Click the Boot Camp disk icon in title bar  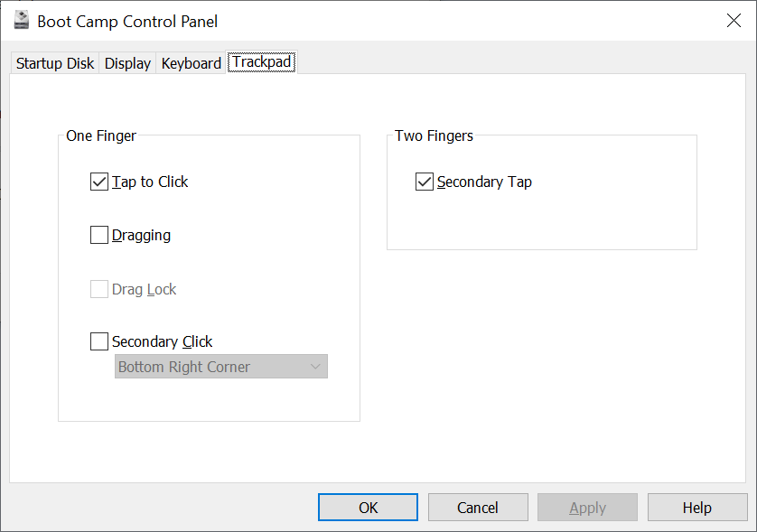tap(22, 20)
